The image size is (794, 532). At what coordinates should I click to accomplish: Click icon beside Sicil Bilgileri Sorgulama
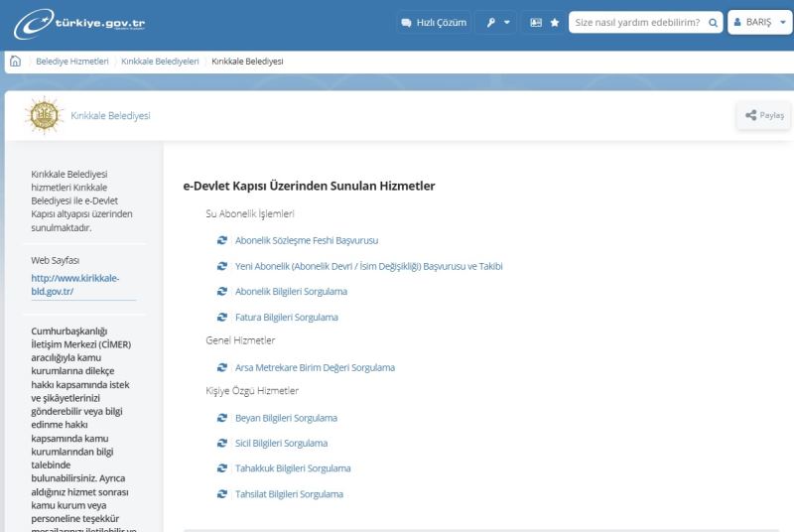click(x=221, y=443)
